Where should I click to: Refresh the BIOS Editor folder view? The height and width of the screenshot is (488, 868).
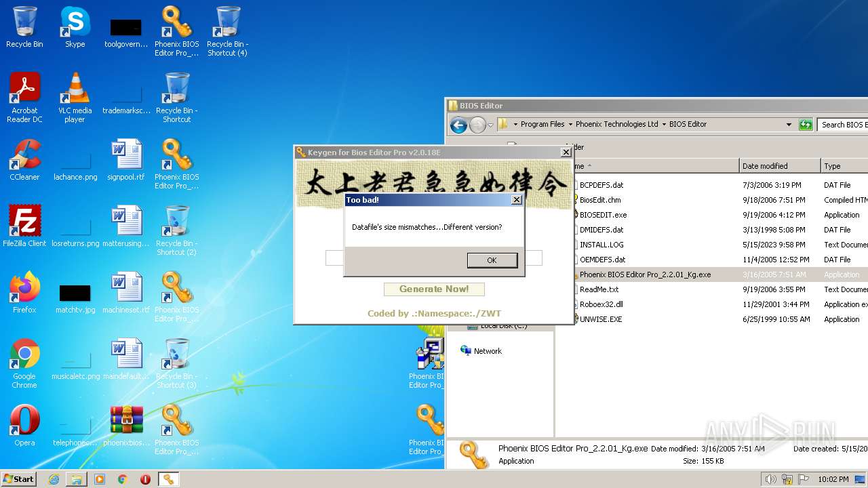806,125
